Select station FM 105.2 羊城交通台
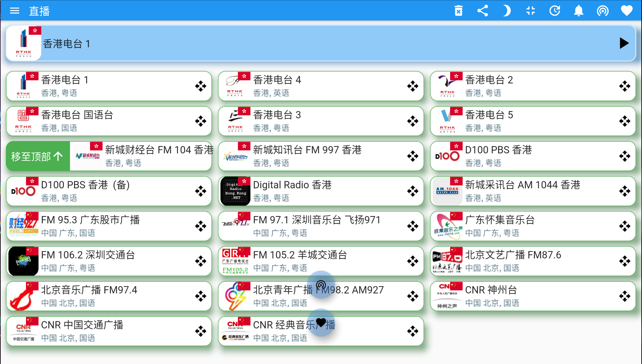642x364 pixels. [x=321, y=261]
